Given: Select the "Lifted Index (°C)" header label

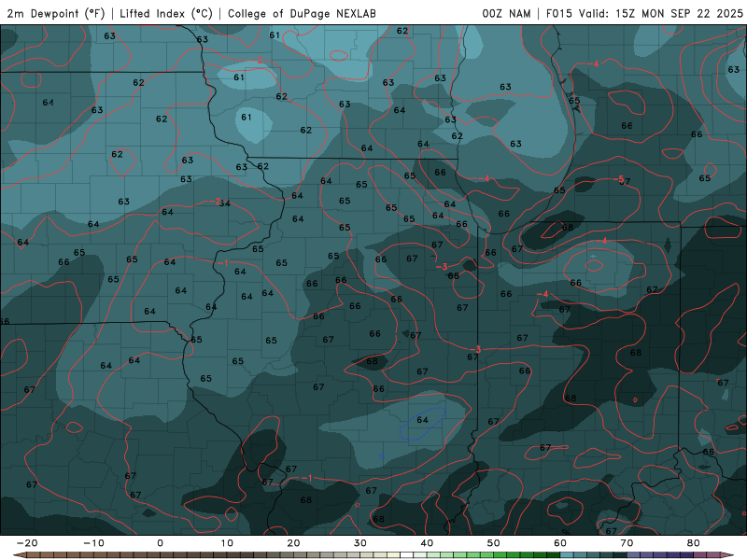Looking at the screenshot, I should (x=166, y=13).
